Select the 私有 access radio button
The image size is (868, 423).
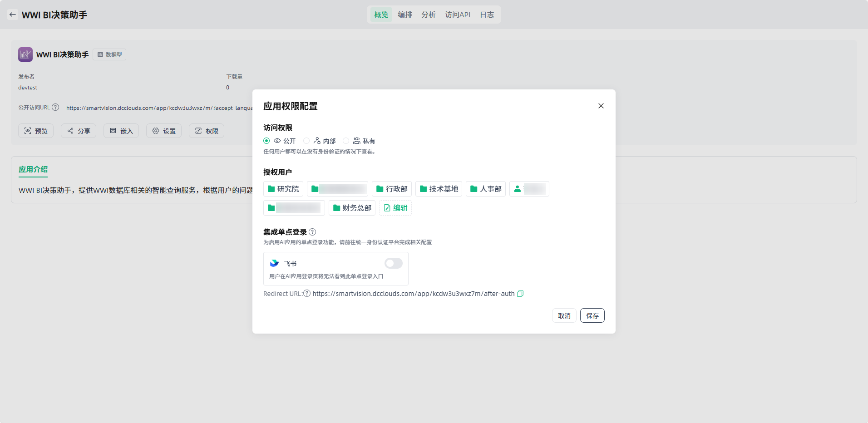tap(346, 141)
